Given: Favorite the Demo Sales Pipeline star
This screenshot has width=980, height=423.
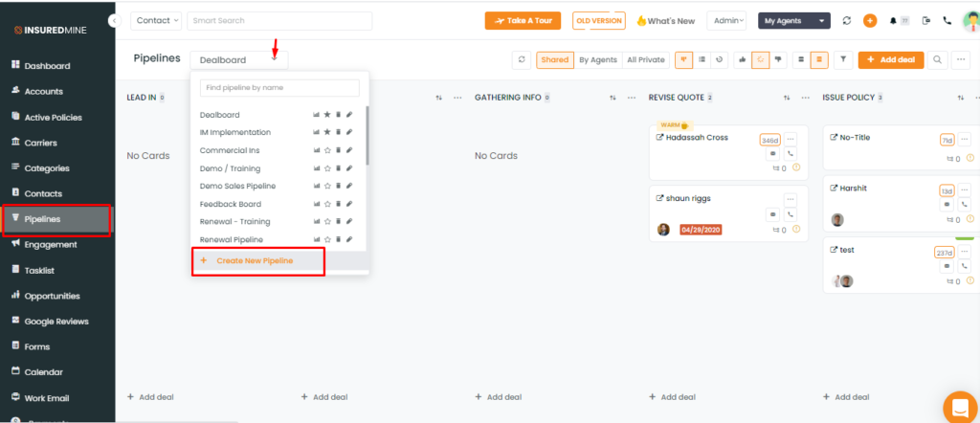Looking at the screenshot, I should coord(327,187).
